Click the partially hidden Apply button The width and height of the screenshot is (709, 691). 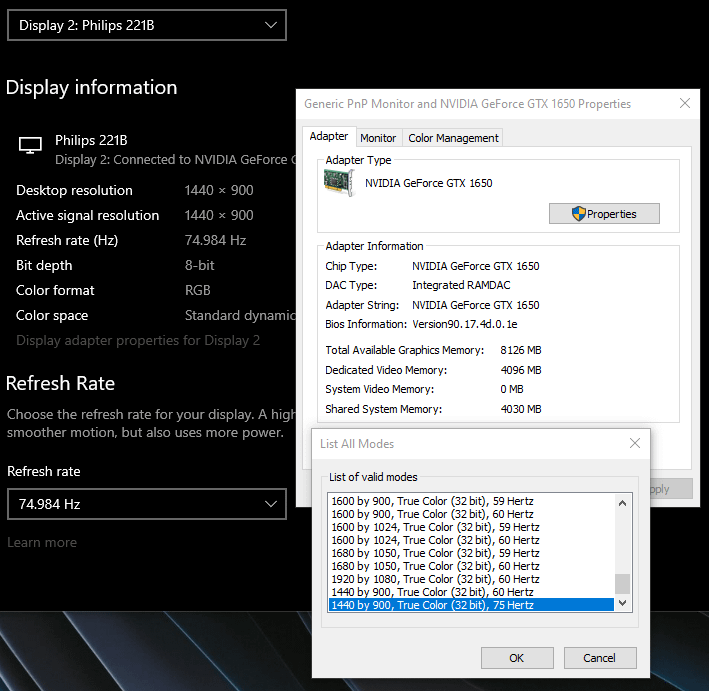click(x=671, y=489)
